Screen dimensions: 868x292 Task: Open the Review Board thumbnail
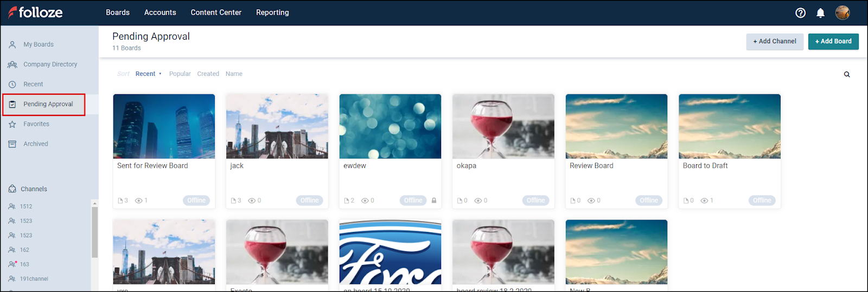(x=616, y=126)
